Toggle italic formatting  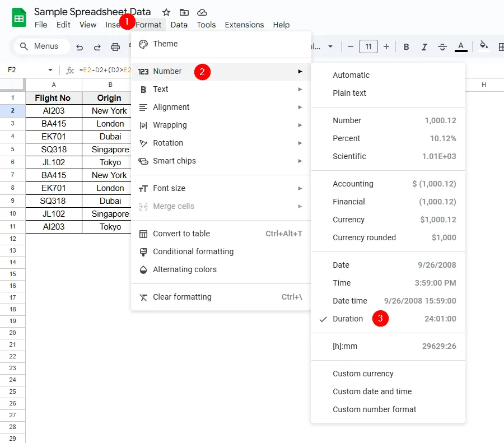tap(424, 47)
